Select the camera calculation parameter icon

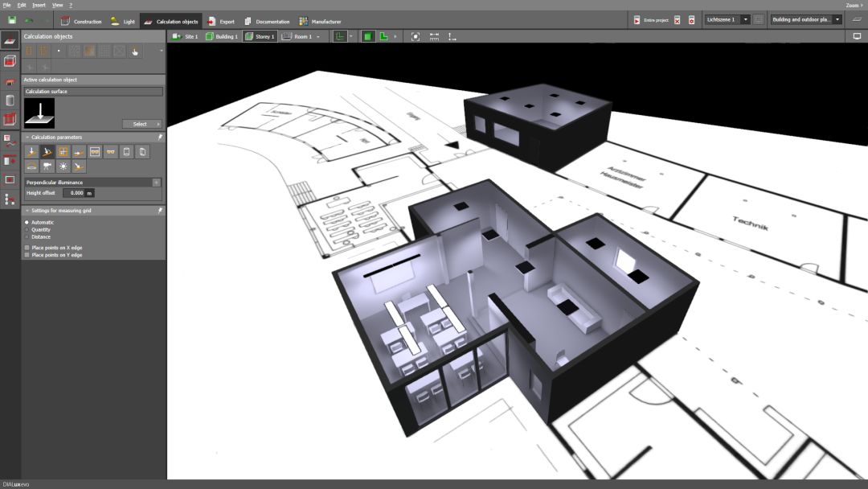(x=47, y=166)
